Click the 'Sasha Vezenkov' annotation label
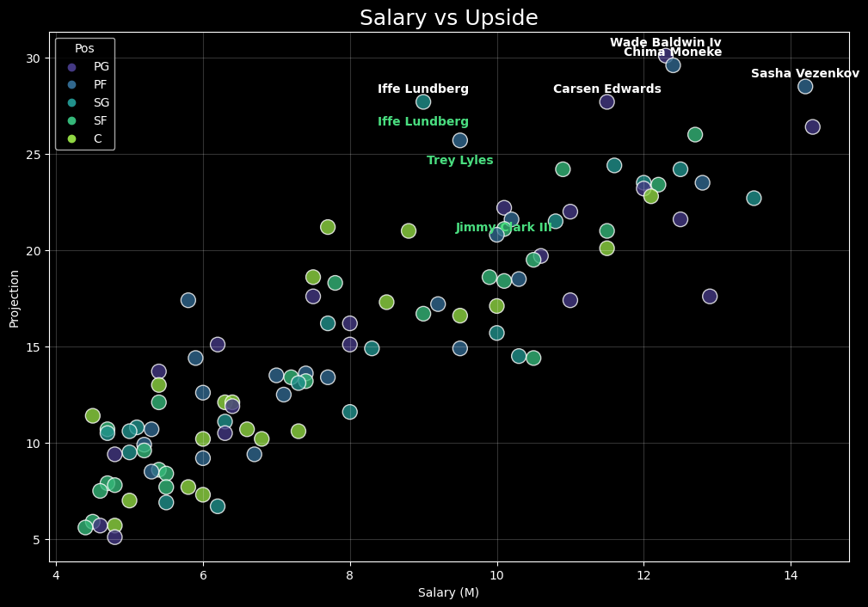The image size is (868, 607). tap(804, 74)
